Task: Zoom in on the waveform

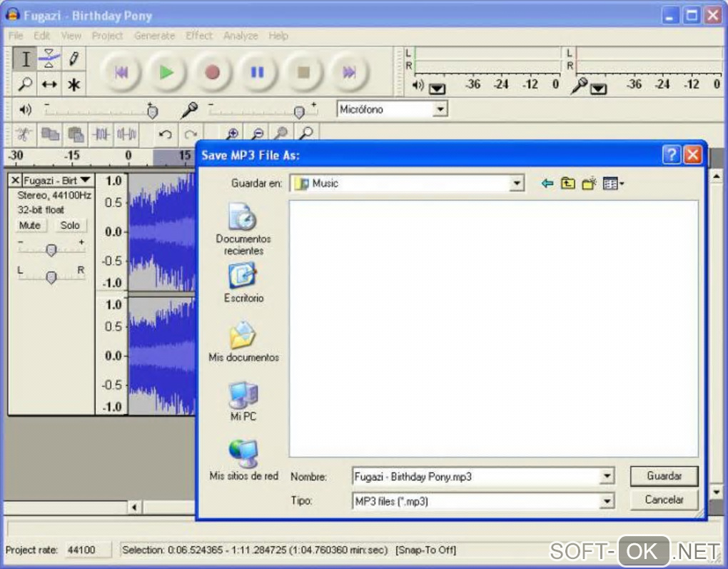Action: (232, 134)
